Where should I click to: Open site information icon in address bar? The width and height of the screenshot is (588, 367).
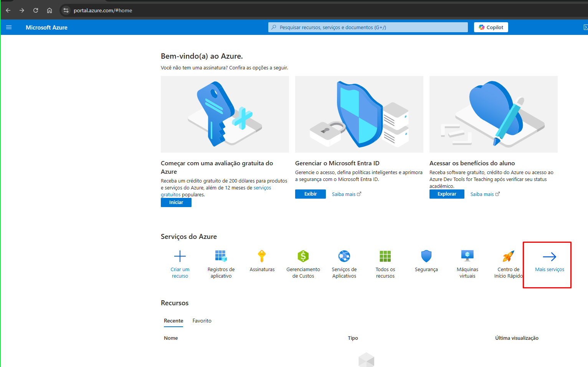66,10
